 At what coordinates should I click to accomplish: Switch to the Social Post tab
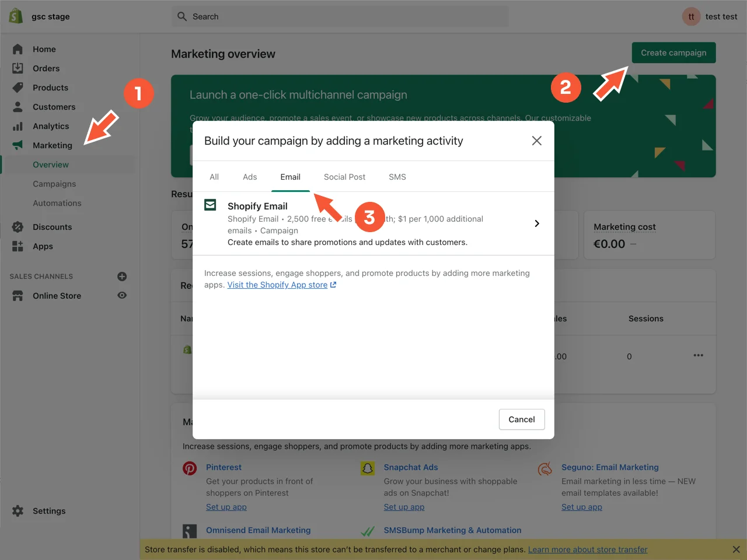[x=345, y=177]
